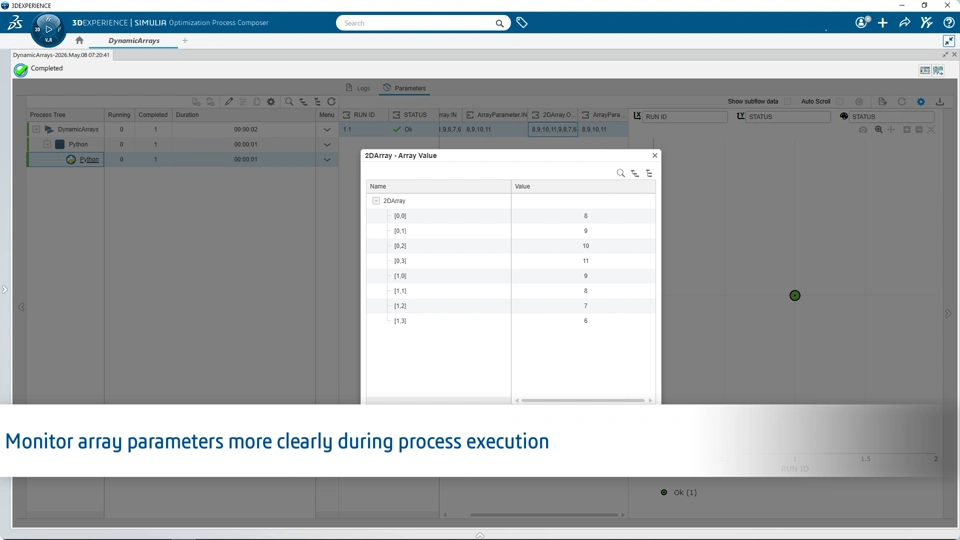Click the download icon in graph toolbar
Viewport: 960px width, 540px height.
coord(940,102)
